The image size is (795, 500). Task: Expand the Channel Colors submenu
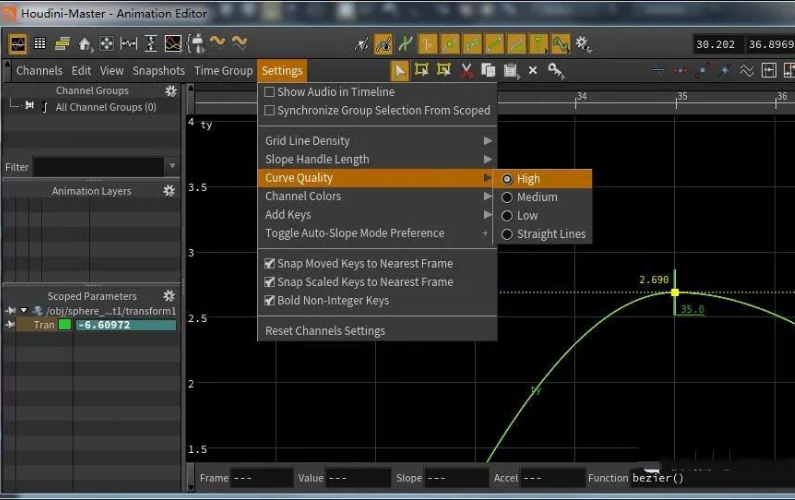click(x=377, y=196)
